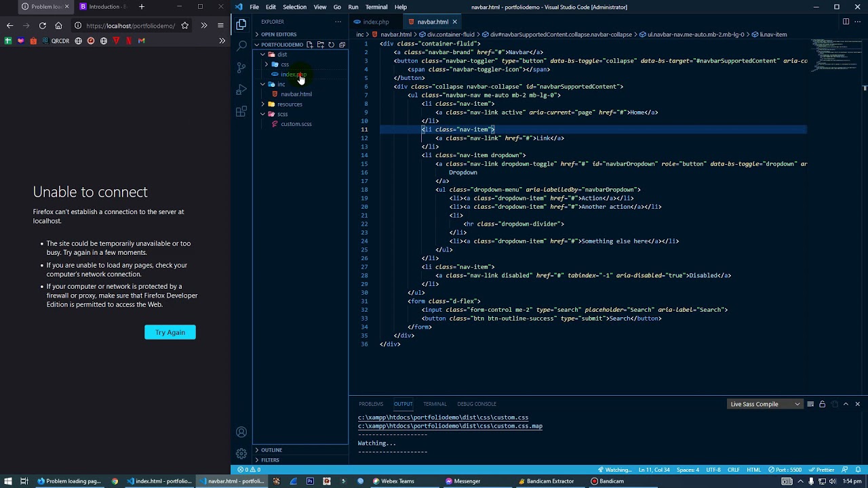The height and width of the screenshot is (488, 868).
Task: Open the Gmail bookmark
Action: tap(141, 41)
